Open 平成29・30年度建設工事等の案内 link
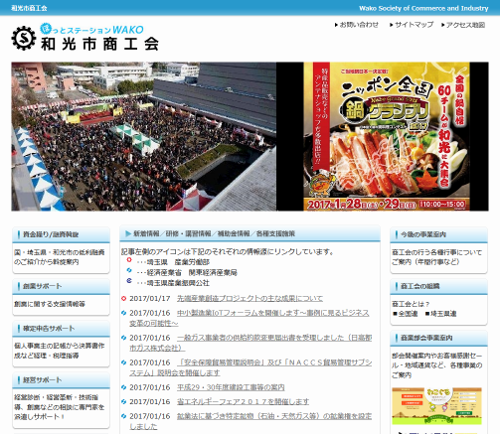Image resolution: width=500 pixels, height=434 pixels. (231, 387)
